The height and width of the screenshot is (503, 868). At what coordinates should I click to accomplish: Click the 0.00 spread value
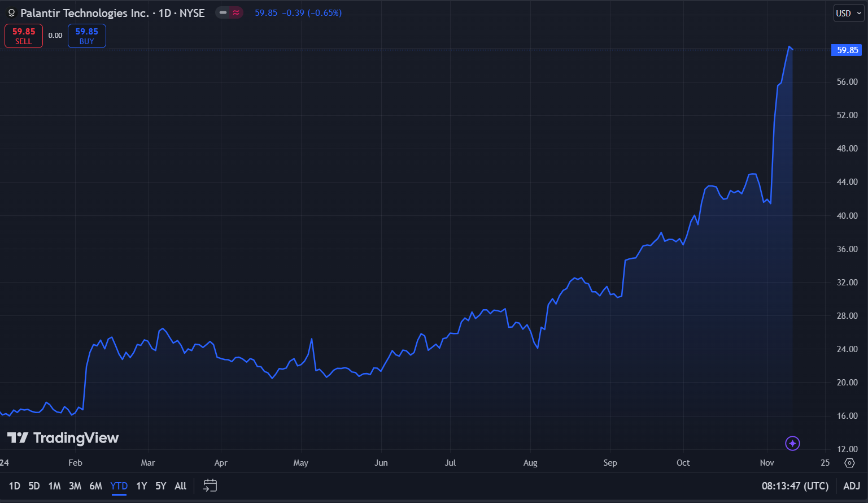[x=55, y=36]
